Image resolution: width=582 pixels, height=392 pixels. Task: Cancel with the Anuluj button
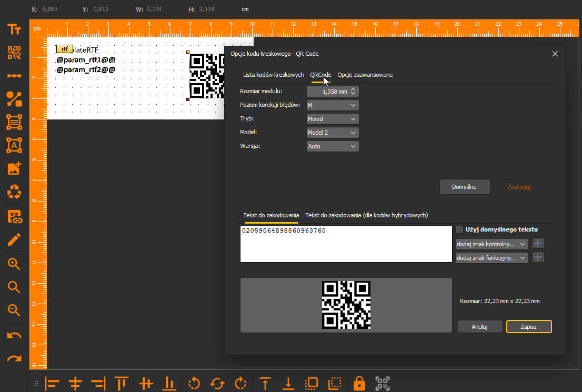(479, 327)
